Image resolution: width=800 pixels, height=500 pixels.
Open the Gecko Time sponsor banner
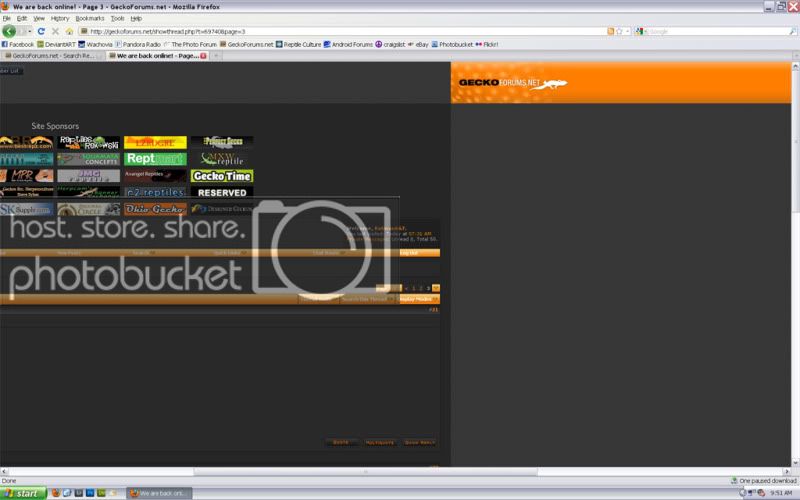(x=222, y=176)
